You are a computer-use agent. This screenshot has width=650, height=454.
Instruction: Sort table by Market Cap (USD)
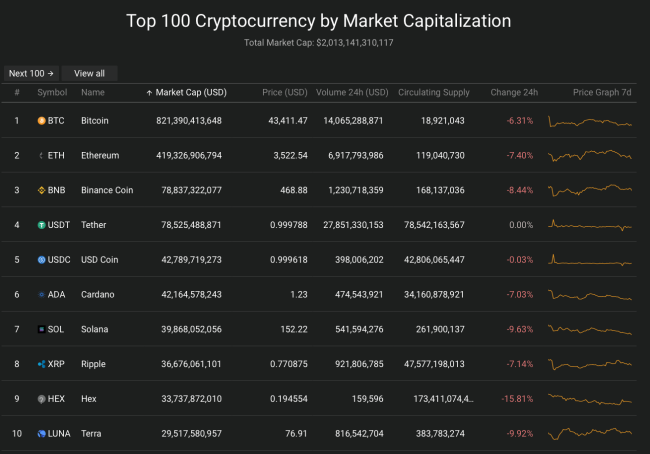pos(187,92)
